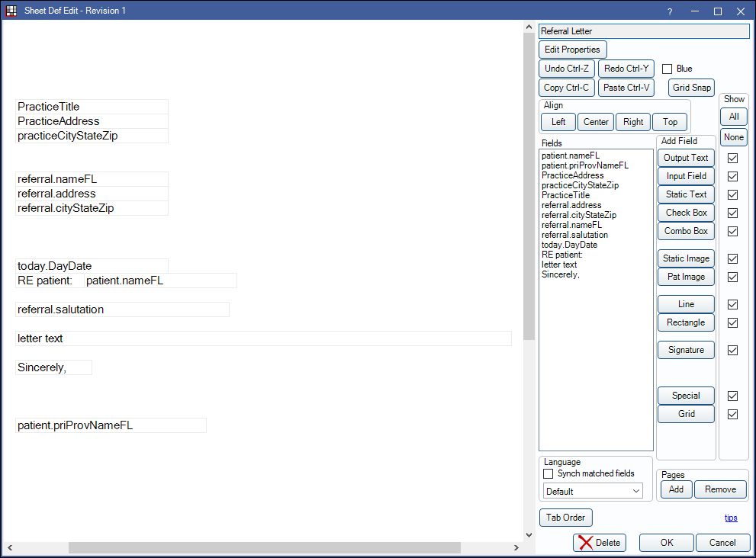Click the Sheet Def Edit window icon

[11, 11]
